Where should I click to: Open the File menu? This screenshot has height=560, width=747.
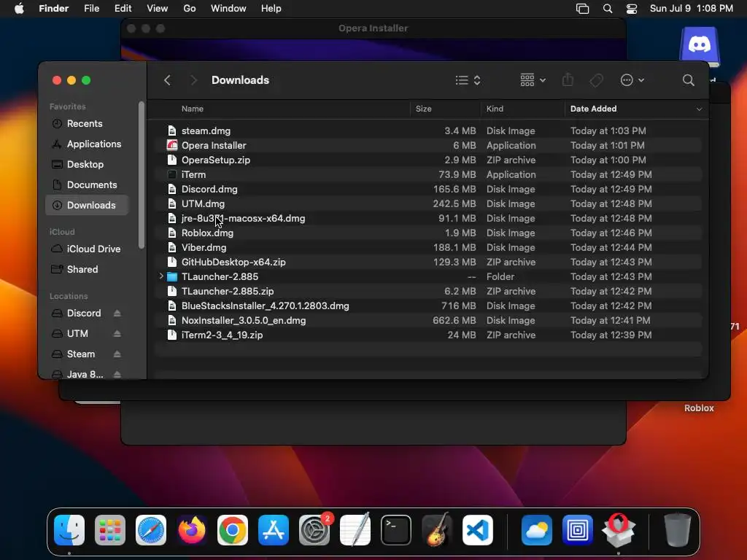tap(91, 9)
